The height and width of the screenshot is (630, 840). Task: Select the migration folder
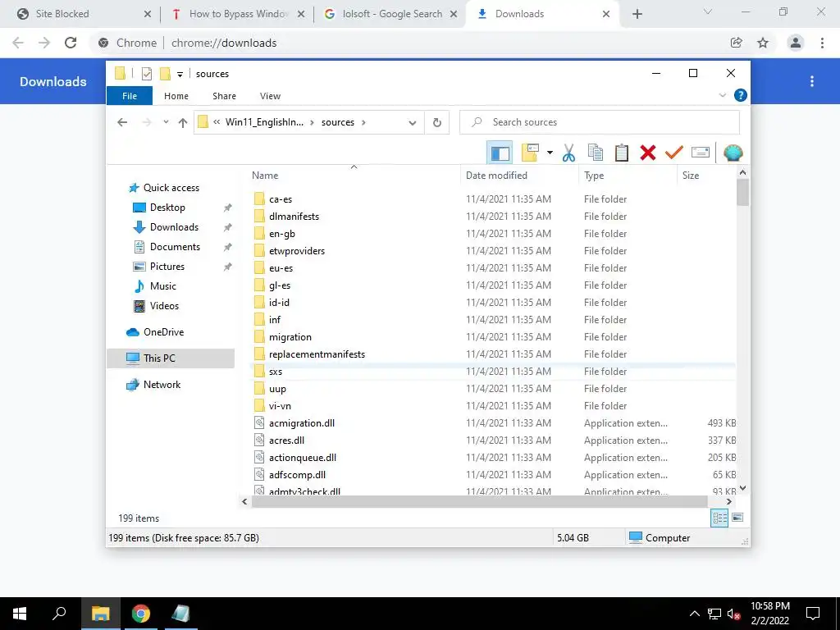coord(290,337)
